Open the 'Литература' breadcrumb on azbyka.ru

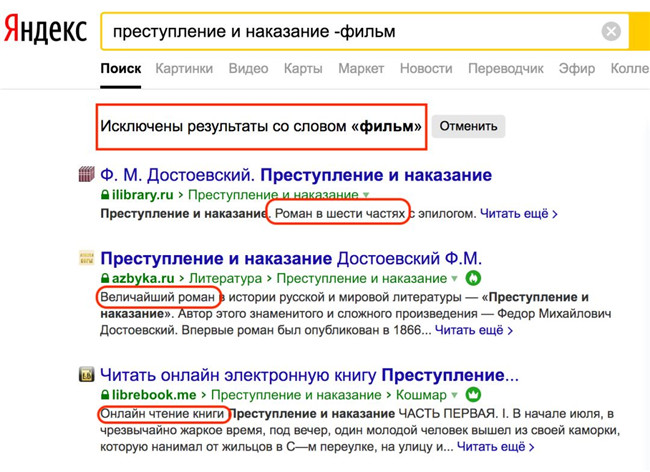226,278
